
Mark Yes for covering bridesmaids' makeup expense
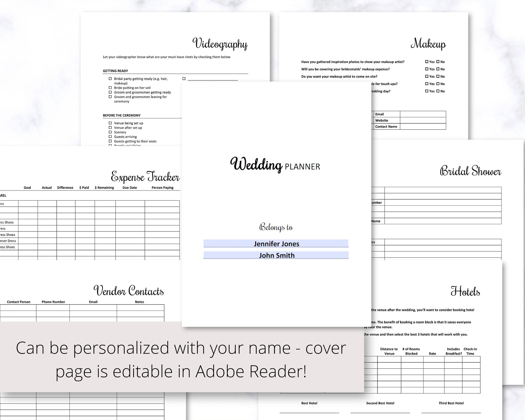[x=427, y=69]
